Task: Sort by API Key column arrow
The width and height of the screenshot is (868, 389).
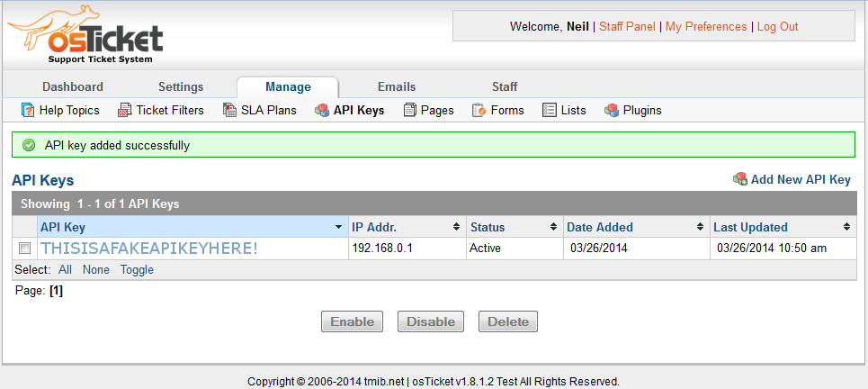Action: point(339,227)
